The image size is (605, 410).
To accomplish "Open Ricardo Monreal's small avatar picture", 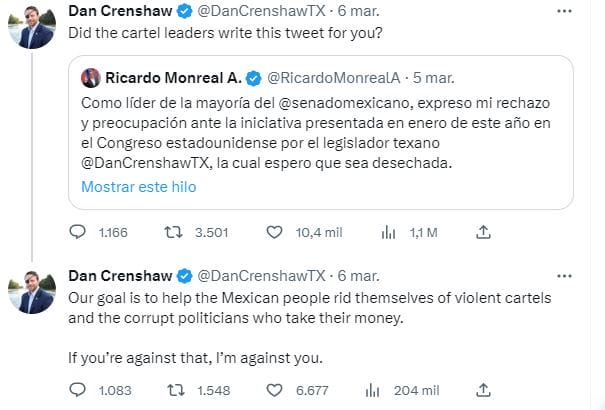I will pos(89,77).
